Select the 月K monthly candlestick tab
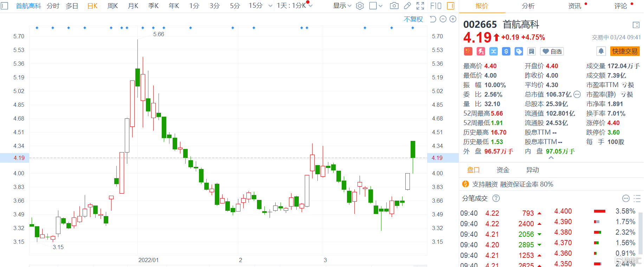 (133, 6)
